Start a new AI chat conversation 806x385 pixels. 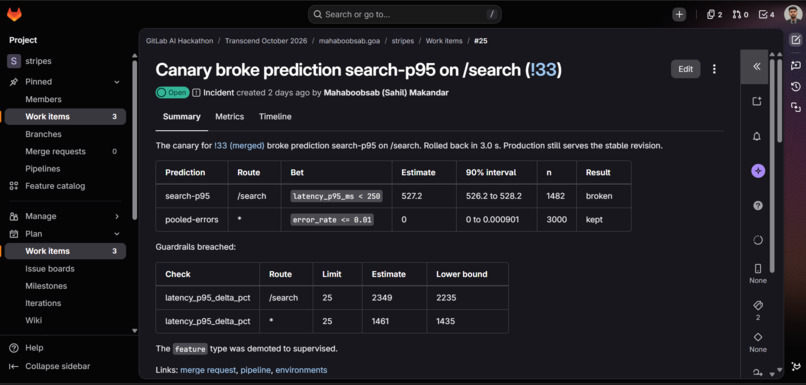(x=796, y=65)
